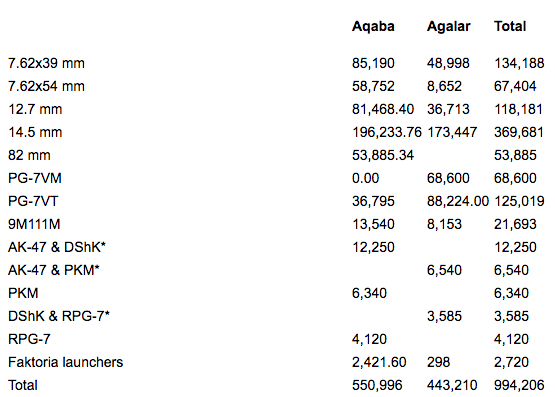555x397 pixels.
Task: Select the 7.62x54 mm row label
Action: [46, 87]
